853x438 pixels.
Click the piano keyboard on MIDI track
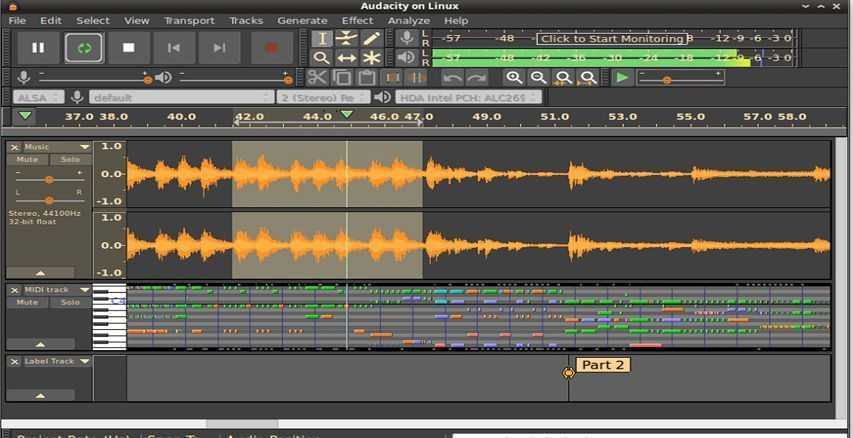point(109,317)
